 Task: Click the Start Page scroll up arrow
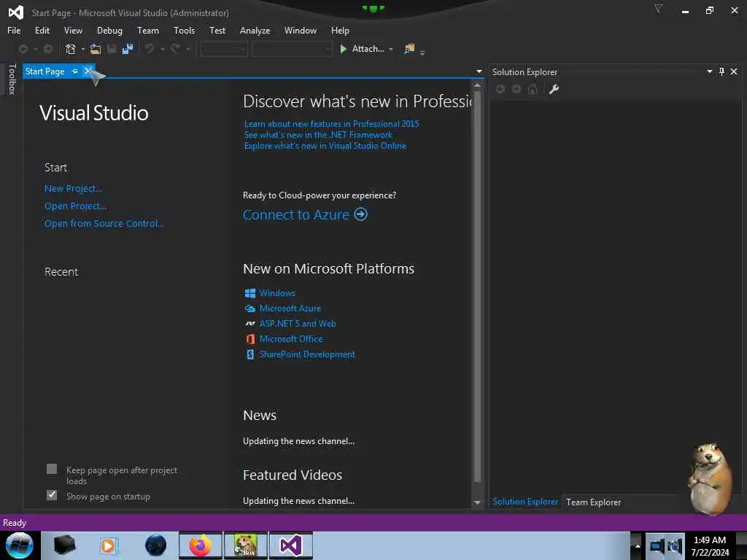(477, 85)
